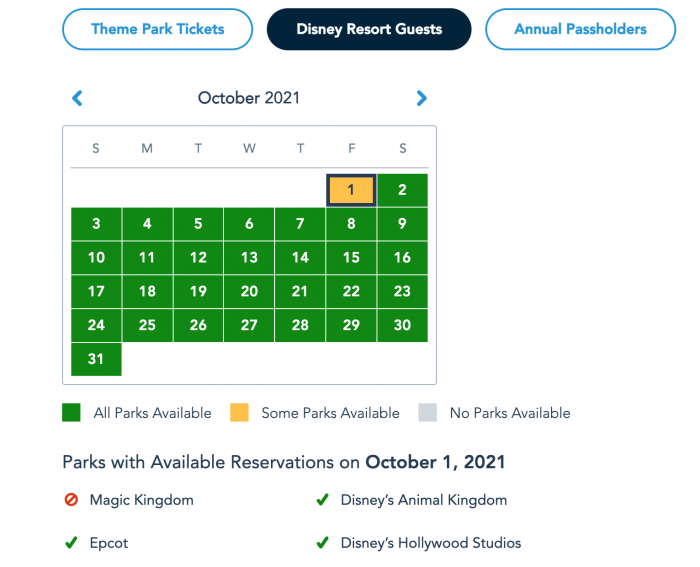Select the Disney Resort Guests tab
Viewport: 700px width, 567px height.
point(369,29)
